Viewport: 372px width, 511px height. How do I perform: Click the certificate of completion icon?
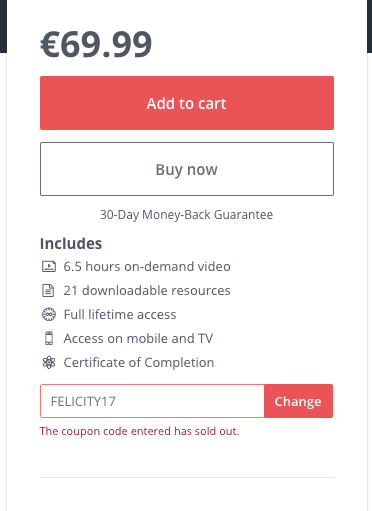pos(49,362)
